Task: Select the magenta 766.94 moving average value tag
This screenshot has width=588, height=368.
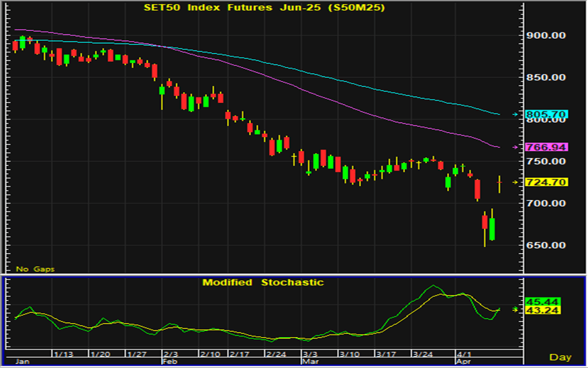Action: click(548, 147)
